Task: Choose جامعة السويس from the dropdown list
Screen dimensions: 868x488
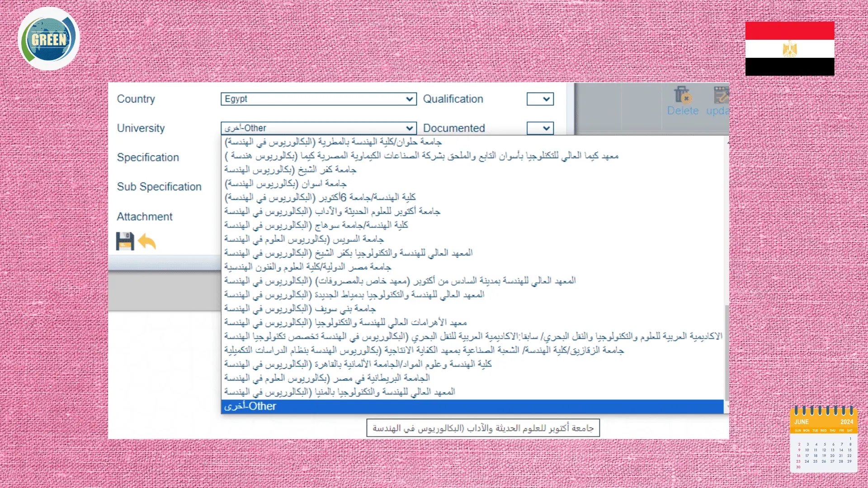Action: pos(304,239)
